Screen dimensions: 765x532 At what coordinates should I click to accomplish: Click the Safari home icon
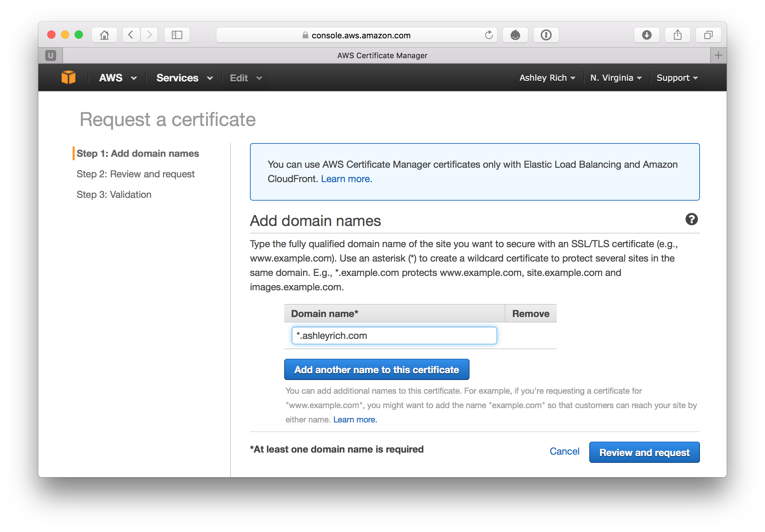click(x=104, y=35)
